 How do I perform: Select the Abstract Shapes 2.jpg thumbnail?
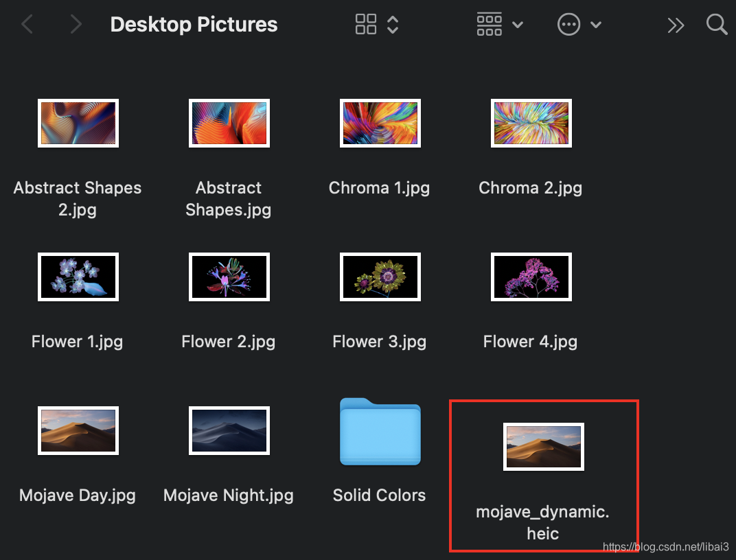(x=78, y=124)
